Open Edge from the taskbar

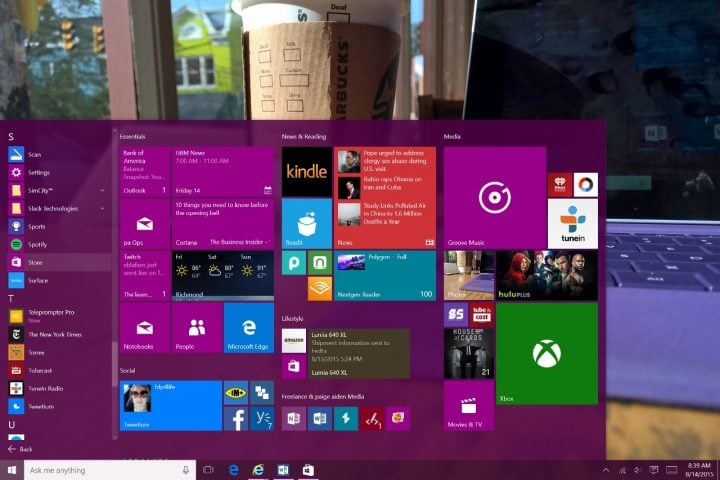[234, 470]
